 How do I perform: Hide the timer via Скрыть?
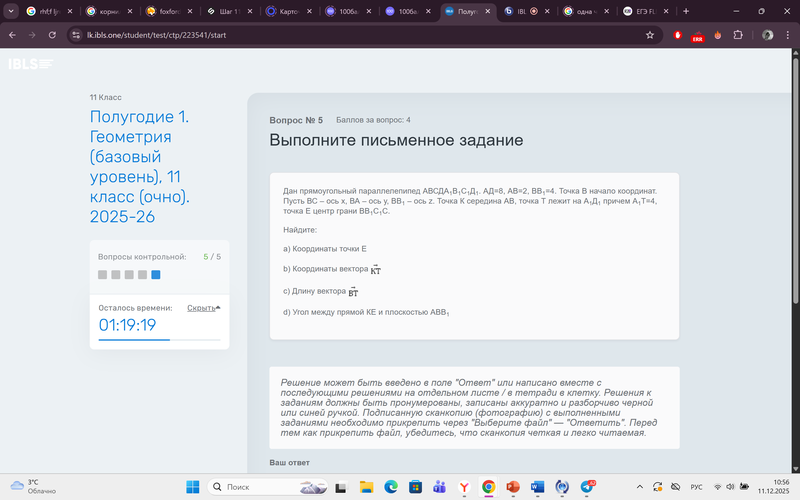(x=203, y=308)
